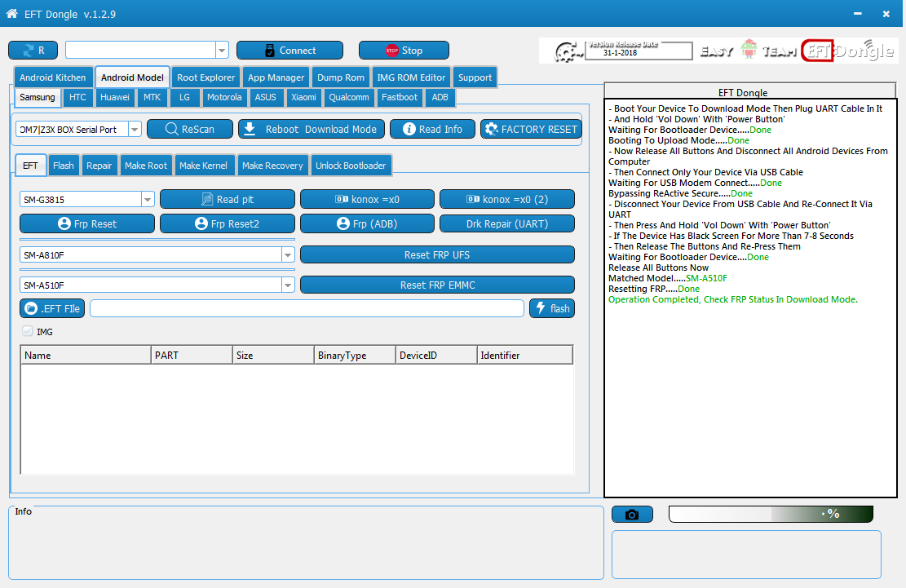The width and height of the screenshot is (906, 588).
Task: Select the Huawei brand tab
Action: point(114,97)
